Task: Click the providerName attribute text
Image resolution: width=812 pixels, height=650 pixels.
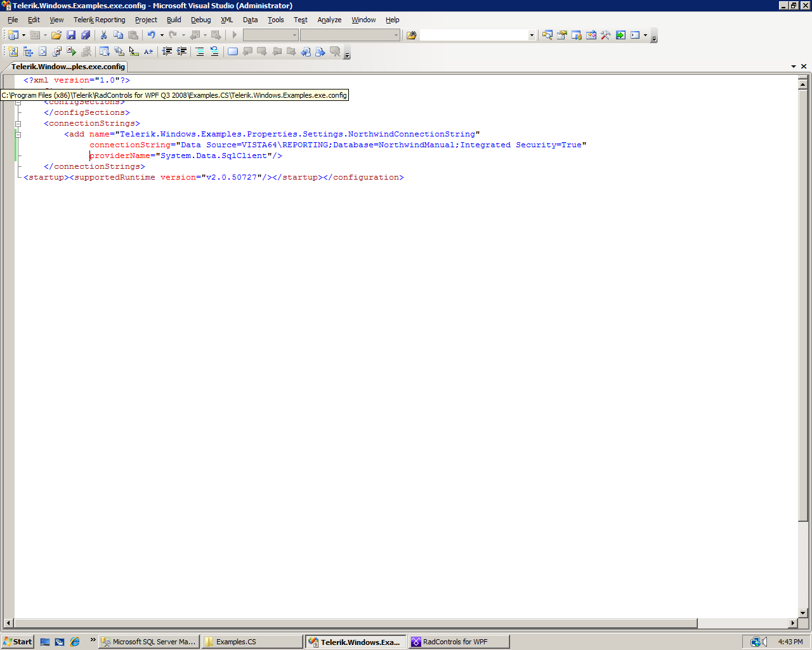Action: (120, 156)
